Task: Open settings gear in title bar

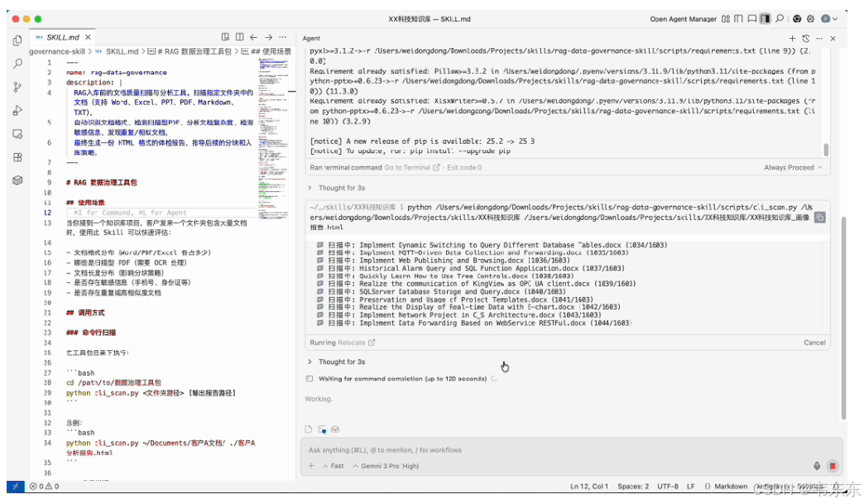Action: [x=810, y=19]
